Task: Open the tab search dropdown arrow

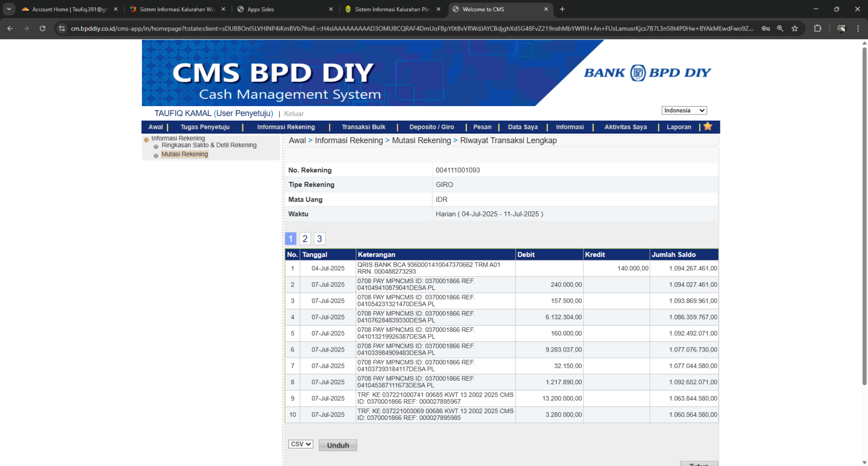Action: tap(9, 9)
